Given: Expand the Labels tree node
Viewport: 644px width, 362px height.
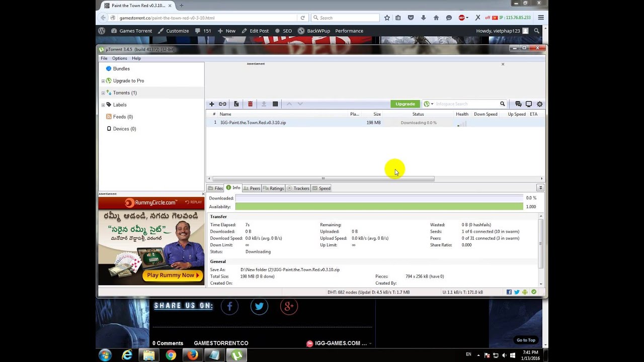Looking at the screenshot, I should (x=103, y=105).
